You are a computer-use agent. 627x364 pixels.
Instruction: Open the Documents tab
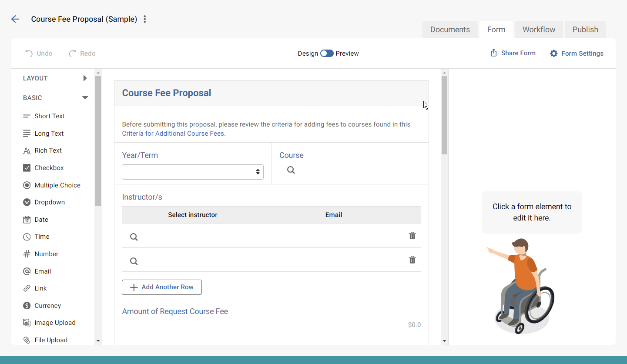pos(450,29)
